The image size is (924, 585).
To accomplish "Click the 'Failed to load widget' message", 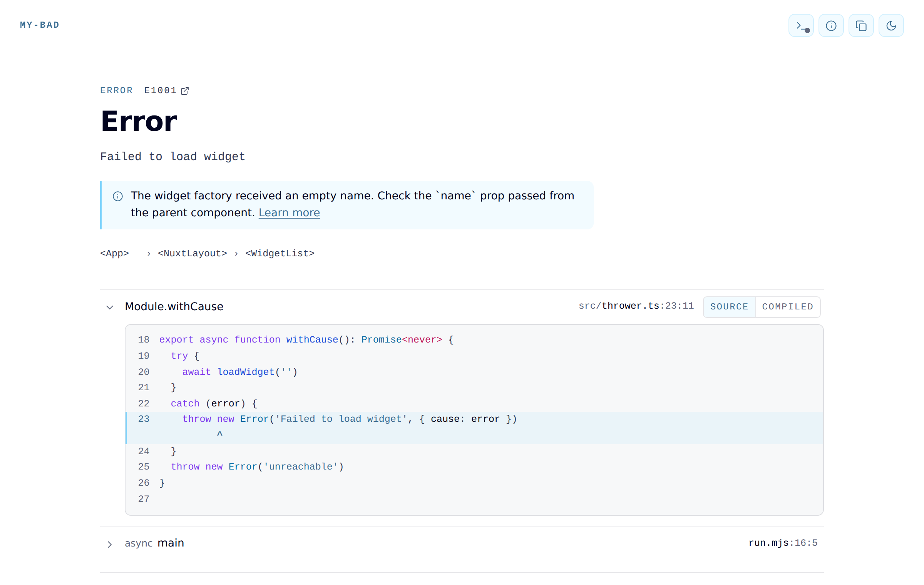I will pyautogui.click(x=172, y=157).
